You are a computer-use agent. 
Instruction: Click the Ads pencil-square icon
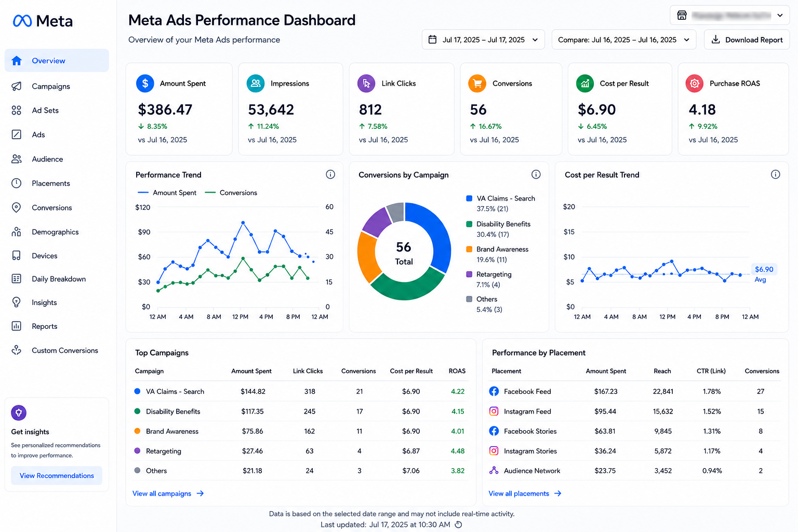tap(17, 135)
